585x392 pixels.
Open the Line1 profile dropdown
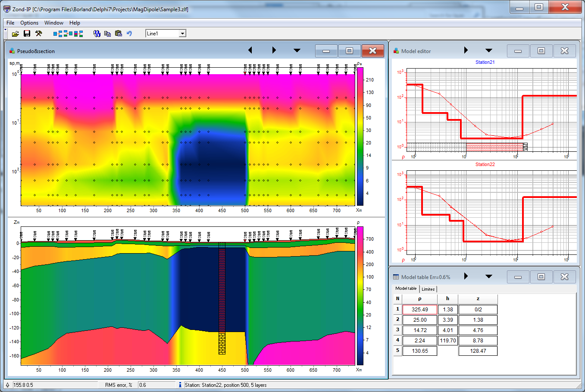pos(182,34)
